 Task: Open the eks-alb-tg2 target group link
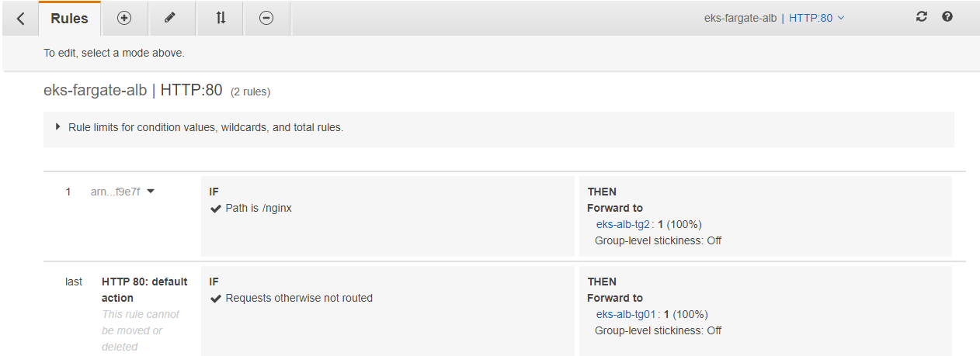623,224
